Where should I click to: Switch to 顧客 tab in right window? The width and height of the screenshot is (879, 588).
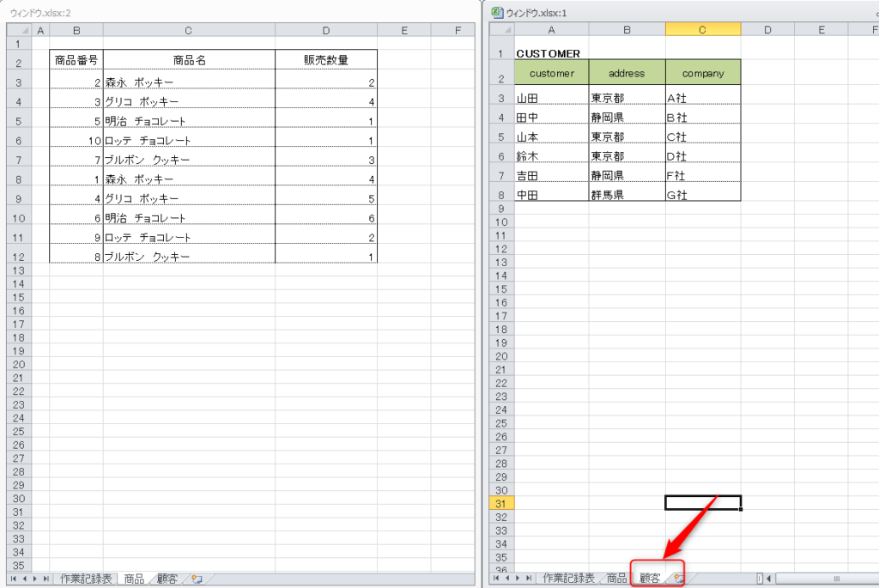(650, 579)
